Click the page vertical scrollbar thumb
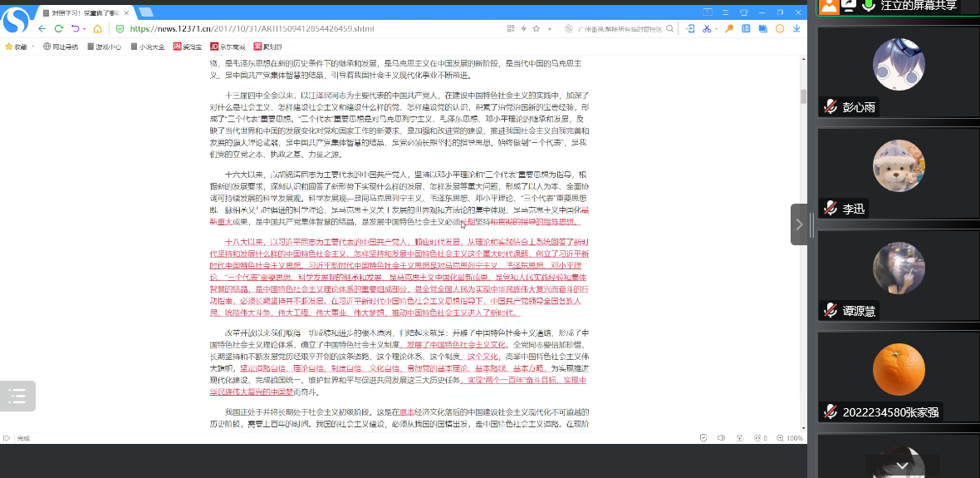The height and width of the screenshot is (478, 980). (803, 96)
